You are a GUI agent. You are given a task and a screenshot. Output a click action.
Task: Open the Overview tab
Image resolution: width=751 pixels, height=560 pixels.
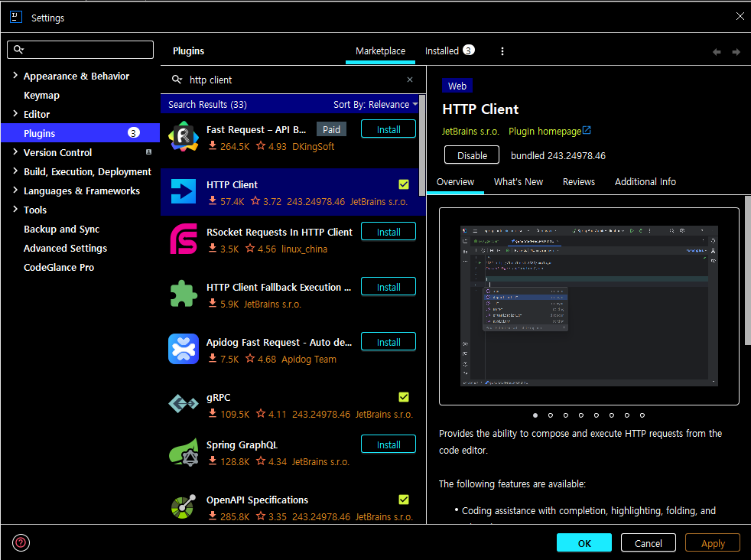pos(455,182)
